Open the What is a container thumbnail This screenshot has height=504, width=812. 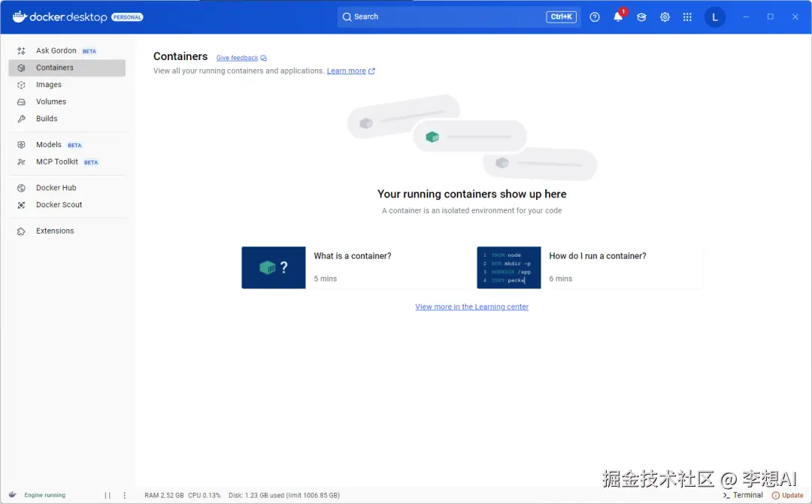click(274, 267)
